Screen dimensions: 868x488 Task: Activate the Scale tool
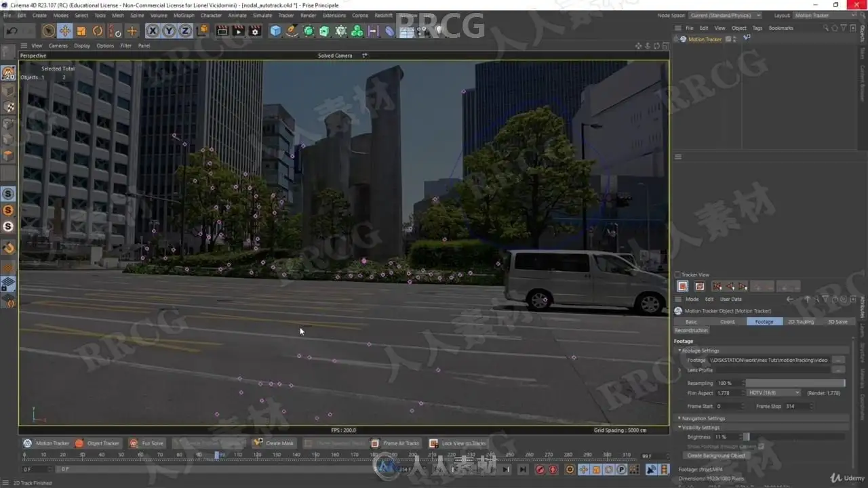(x=81, y=30)
